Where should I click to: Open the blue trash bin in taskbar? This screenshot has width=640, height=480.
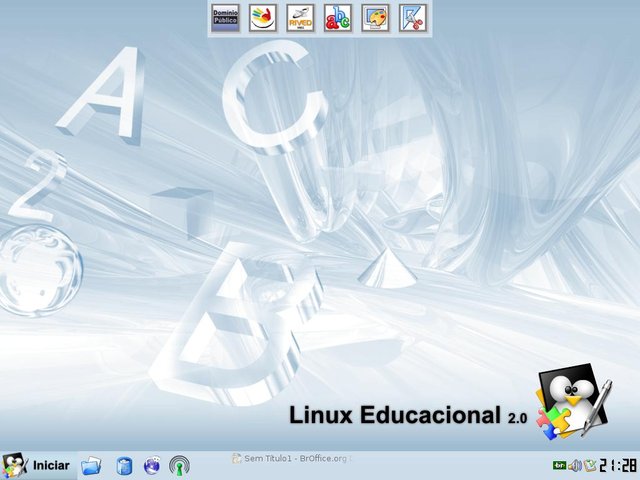pyautogui.click(x=123, y=465)
